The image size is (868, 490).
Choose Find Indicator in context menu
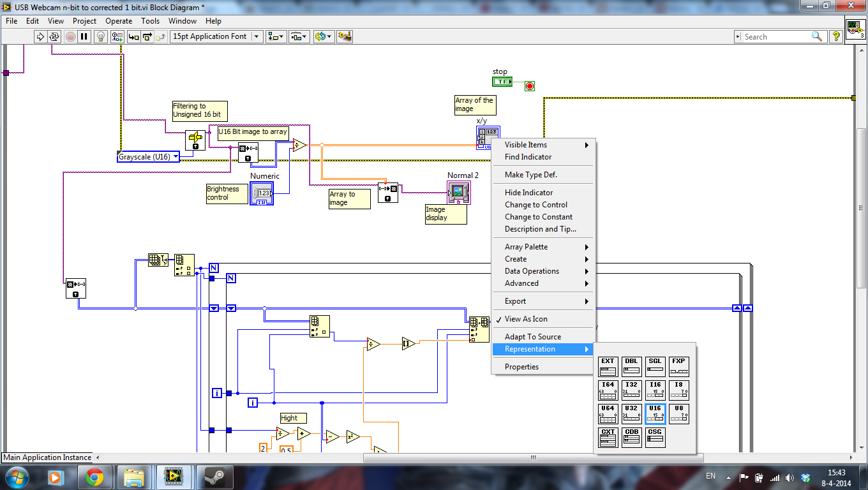coord(544,157)
